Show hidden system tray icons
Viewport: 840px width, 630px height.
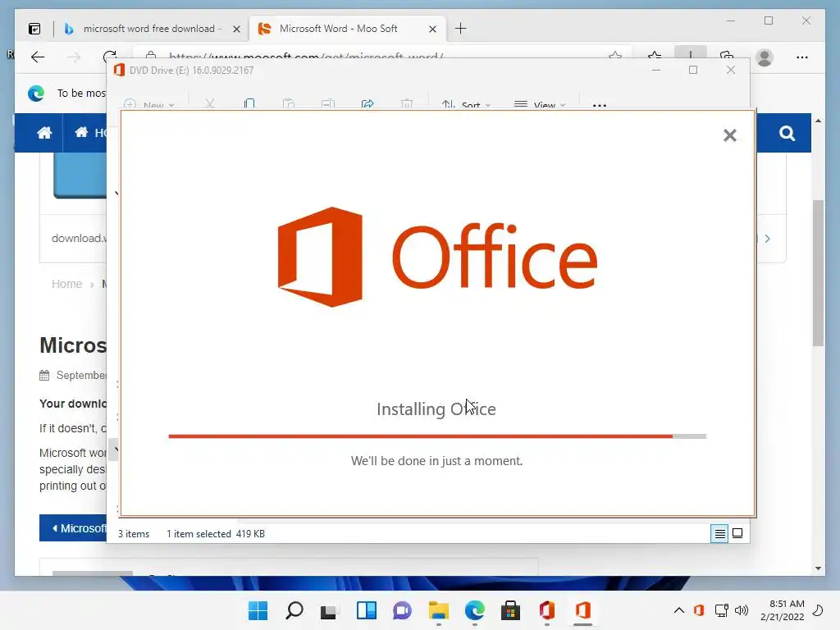678,610
